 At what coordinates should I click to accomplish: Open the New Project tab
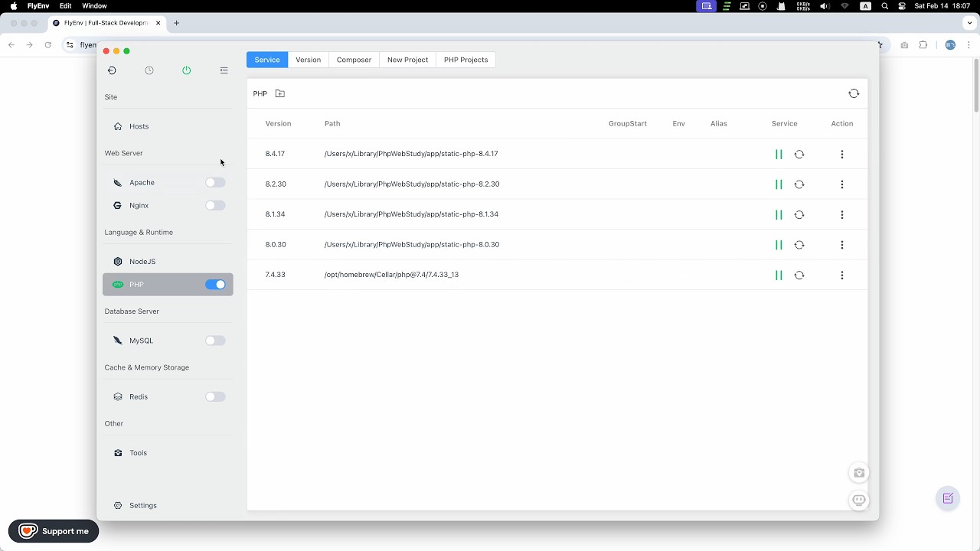click(x=407, y=60)
